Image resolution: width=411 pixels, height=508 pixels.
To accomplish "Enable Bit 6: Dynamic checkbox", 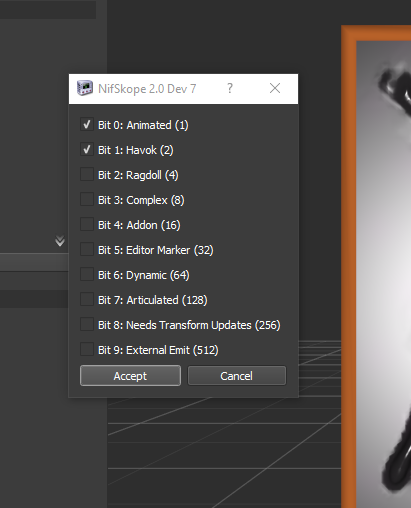I will click(x=87, y=275).
